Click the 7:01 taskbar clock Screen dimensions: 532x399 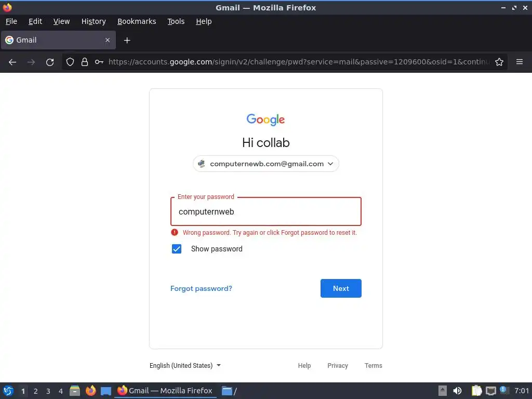point(522,391)
